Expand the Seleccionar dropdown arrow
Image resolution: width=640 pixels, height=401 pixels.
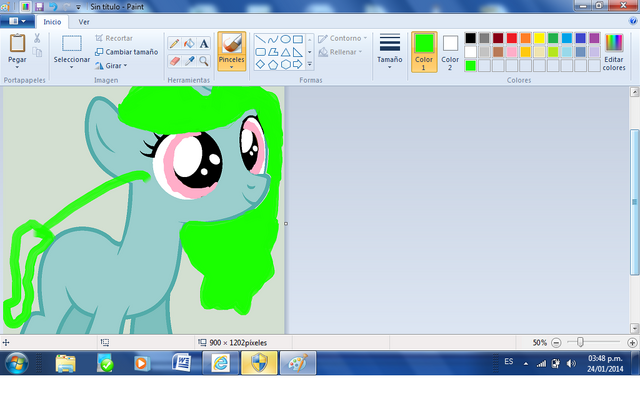(x=71, y=67)
